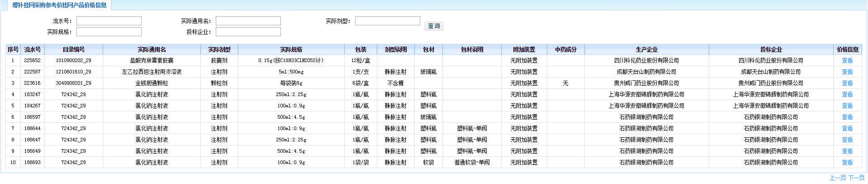Click the 实际通用名 column header
The width and height of the screenshot is (868, 184).
click(152, 49)
